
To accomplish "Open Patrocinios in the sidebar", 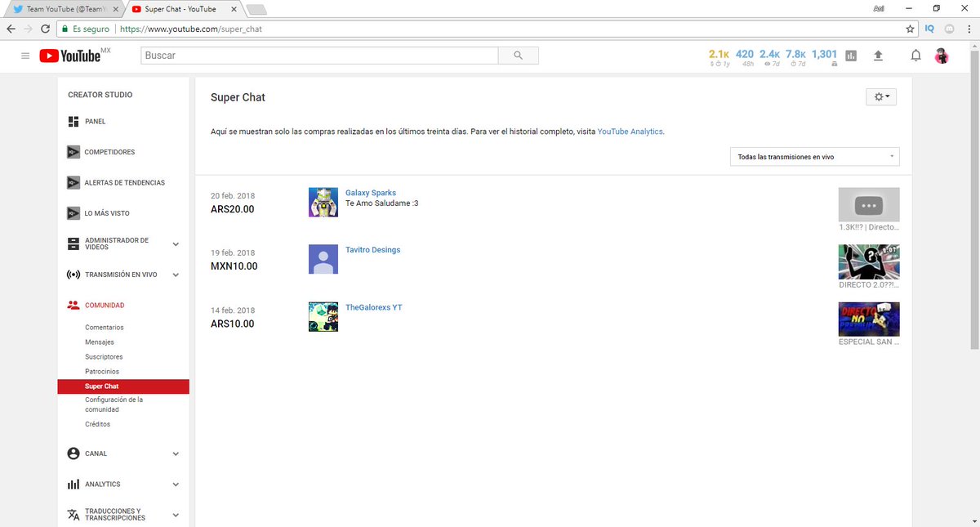I will [x=102, y=372].
